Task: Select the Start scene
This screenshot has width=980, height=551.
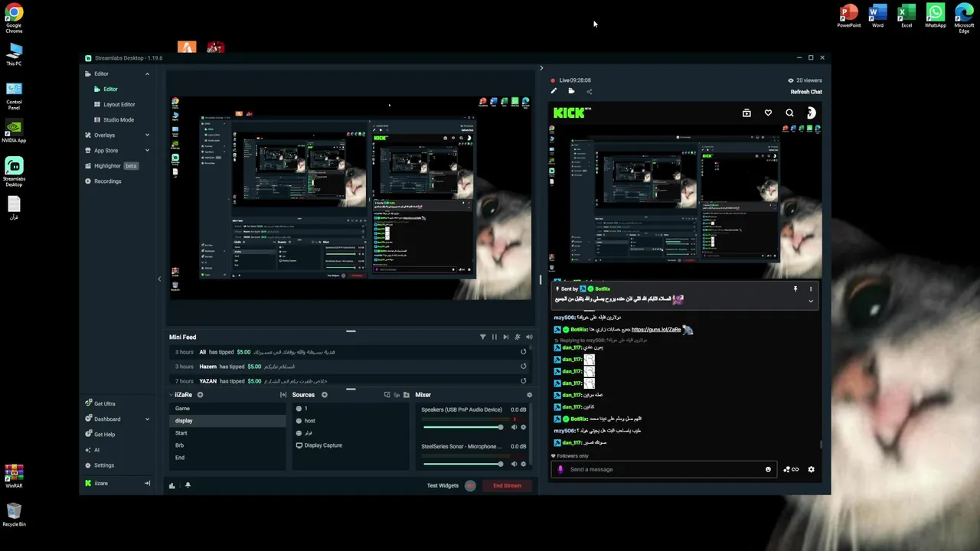Action: pyautogui.click(x=227, y=433)
